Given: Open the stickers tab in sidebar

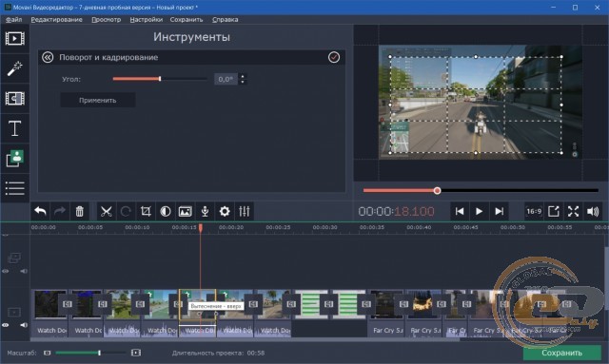Looking at the screenshot, I should [15, 159].
